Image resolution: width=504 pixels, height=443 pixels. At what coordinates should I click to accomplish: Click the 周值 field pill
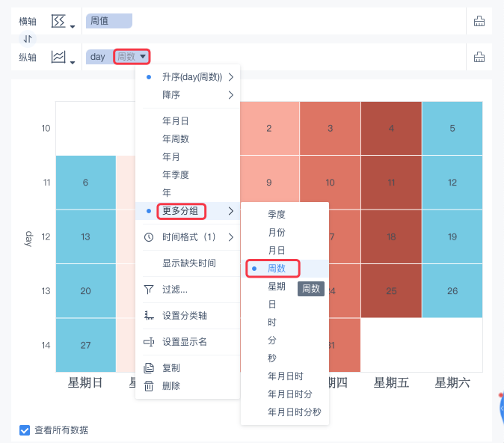click(x=108, y=22)
